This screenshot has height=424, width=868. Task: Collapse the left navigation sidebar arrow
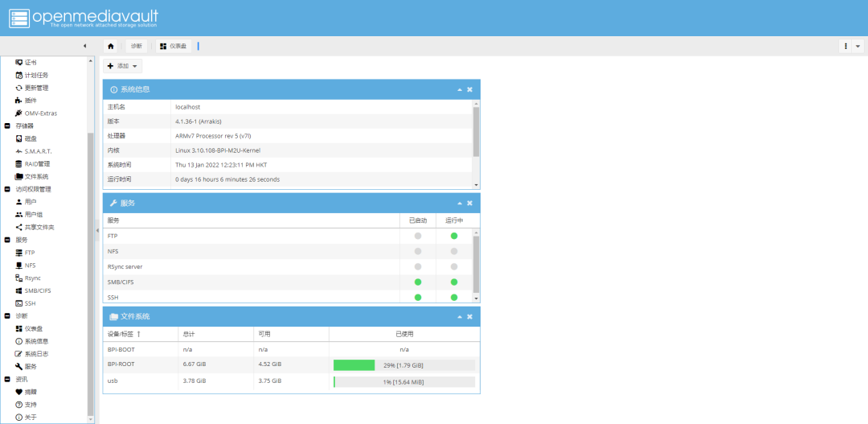point(84,46)
